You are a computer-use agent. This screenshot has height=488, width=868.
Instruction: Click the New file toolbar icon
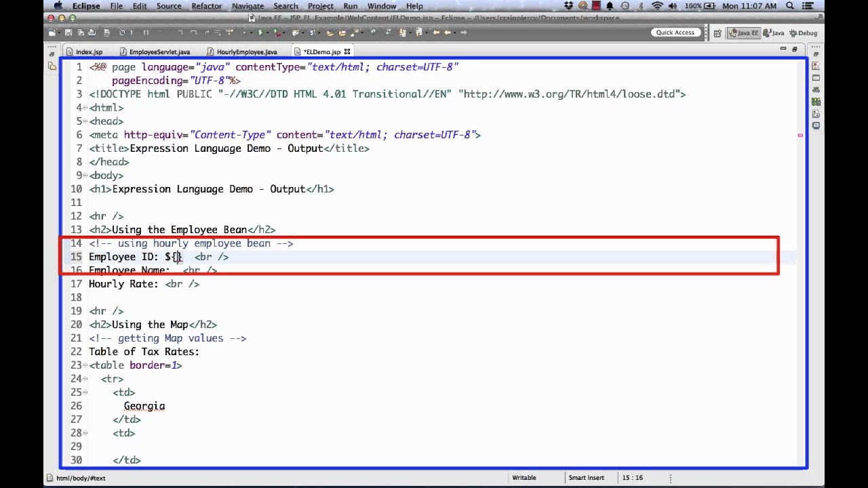(52, 33)
